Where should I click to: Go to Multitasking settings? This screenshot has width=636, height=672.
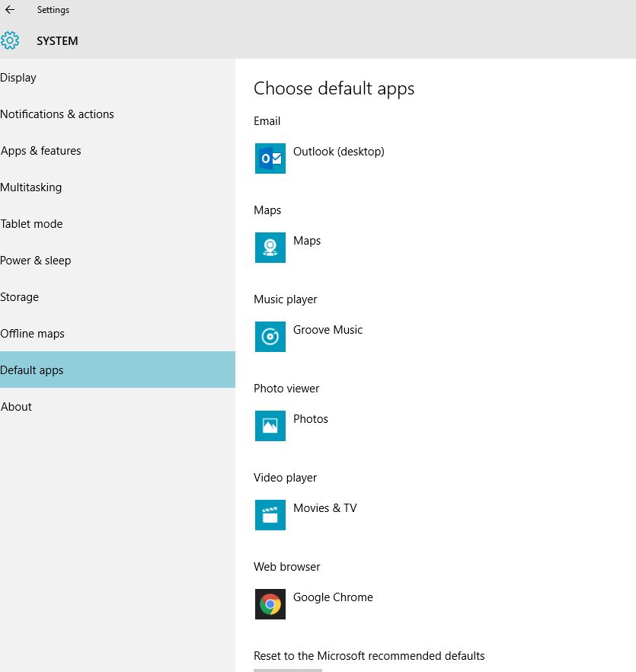(x=31, y=187)
